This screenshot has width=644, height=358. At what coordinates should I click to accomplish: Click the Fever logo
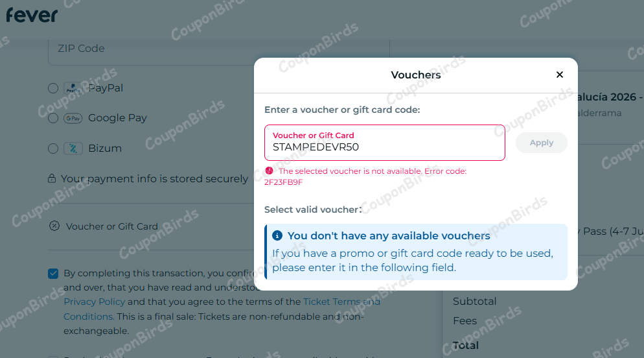(32, 14)
